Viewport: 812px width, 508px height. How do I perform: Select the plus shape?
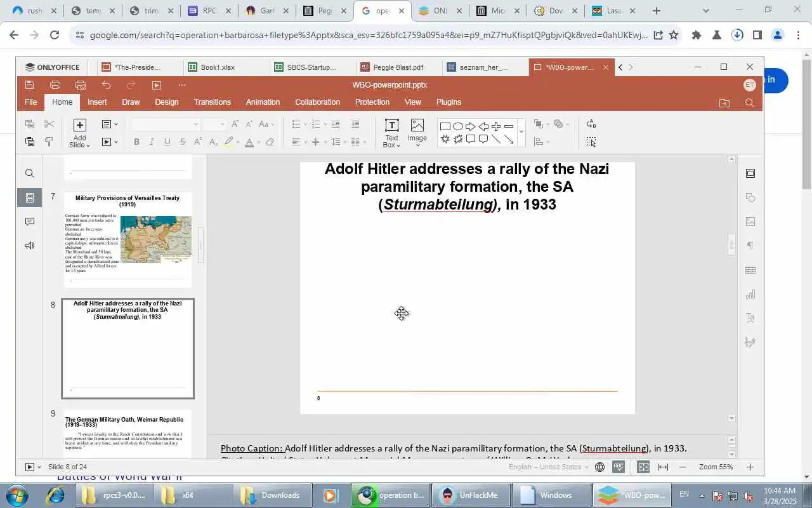pos(496,126)
